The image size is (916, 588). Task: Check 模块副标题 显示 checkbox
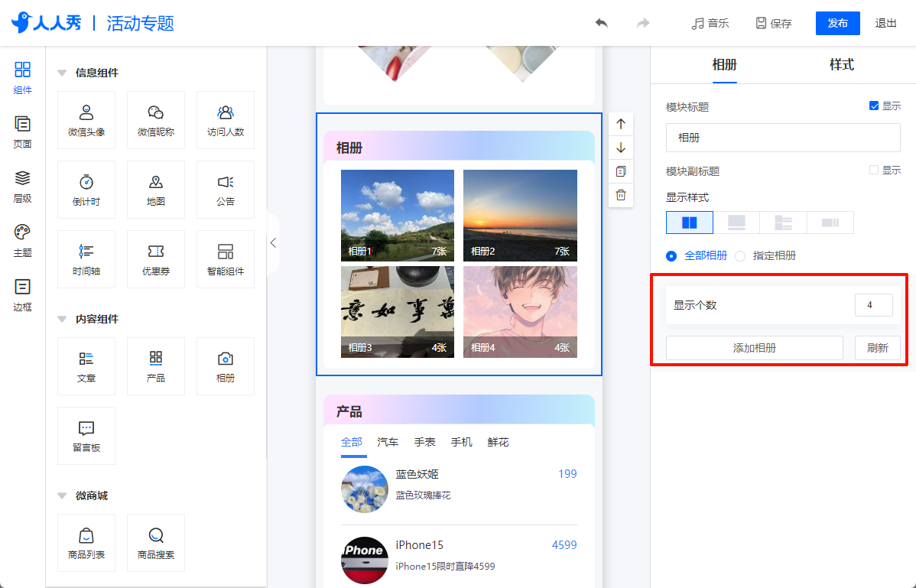pyautogui.click(x=874, y=170)
